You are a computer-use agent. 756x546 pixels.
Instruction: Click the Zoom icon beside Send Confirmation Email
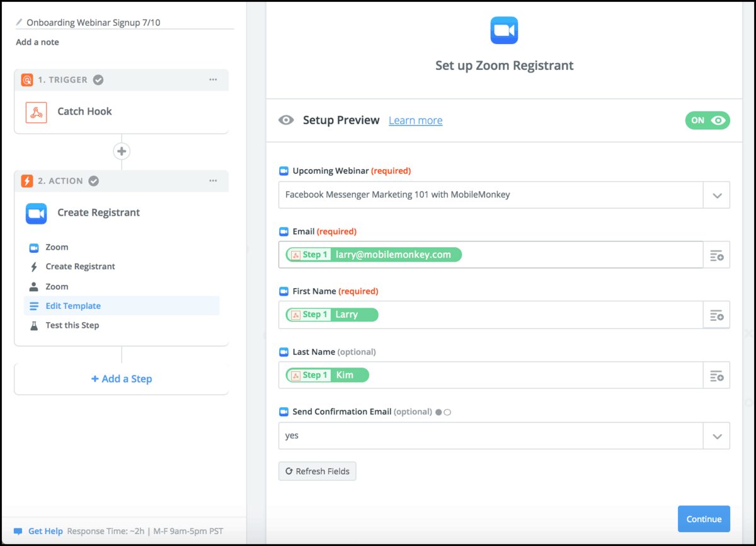[283, 412]
